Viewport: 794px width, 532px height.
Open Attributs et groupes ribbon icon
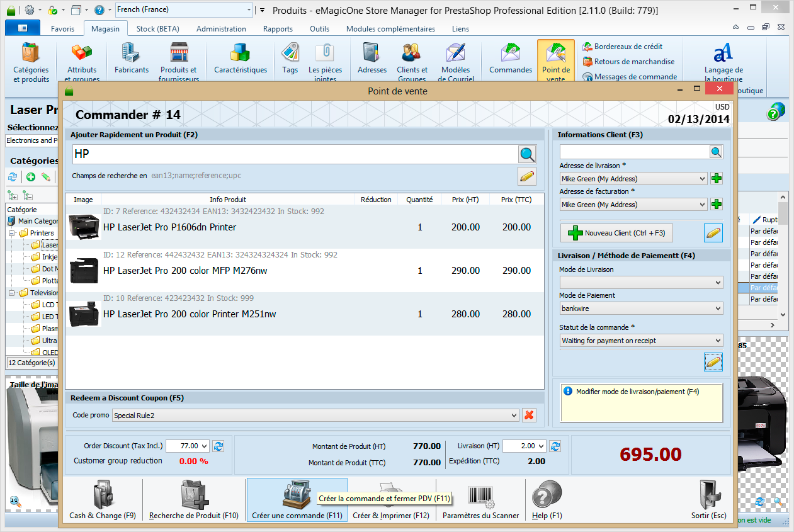tap(82, 62)
